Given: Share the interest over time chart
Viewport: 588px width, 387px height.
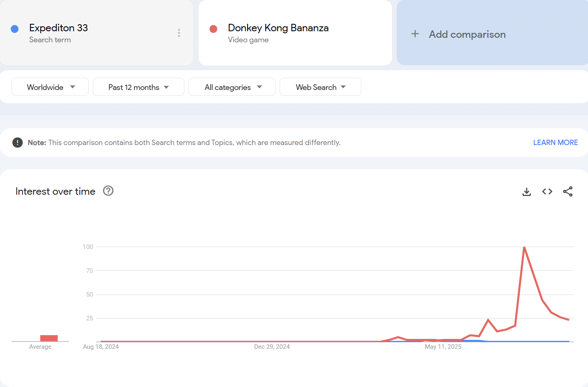Looking at the screenshot, I should pyautogui.click(x=567, y=191).
